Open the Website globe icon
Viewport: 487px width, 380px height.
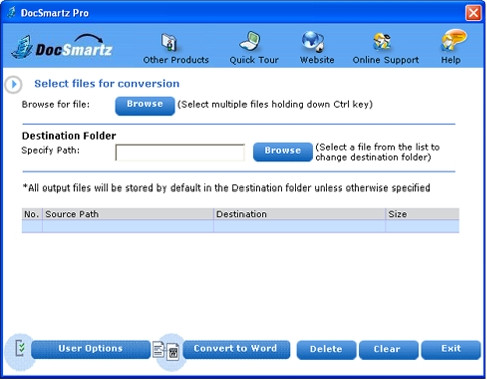(313, 42)
